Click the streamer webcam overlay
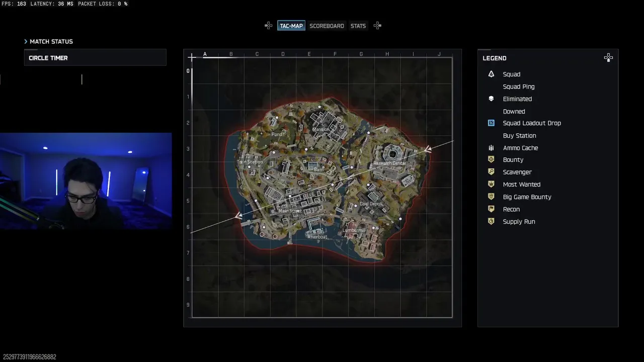Screen dimensions: 644x362 click(86, 181)
